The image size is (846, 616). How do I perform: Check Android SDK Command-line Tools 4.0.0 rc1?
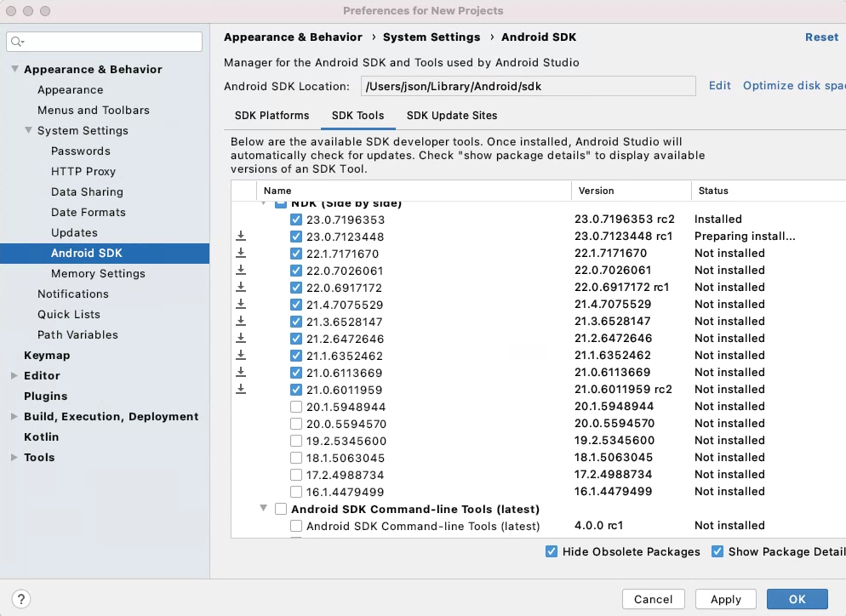tap(295, 526)
